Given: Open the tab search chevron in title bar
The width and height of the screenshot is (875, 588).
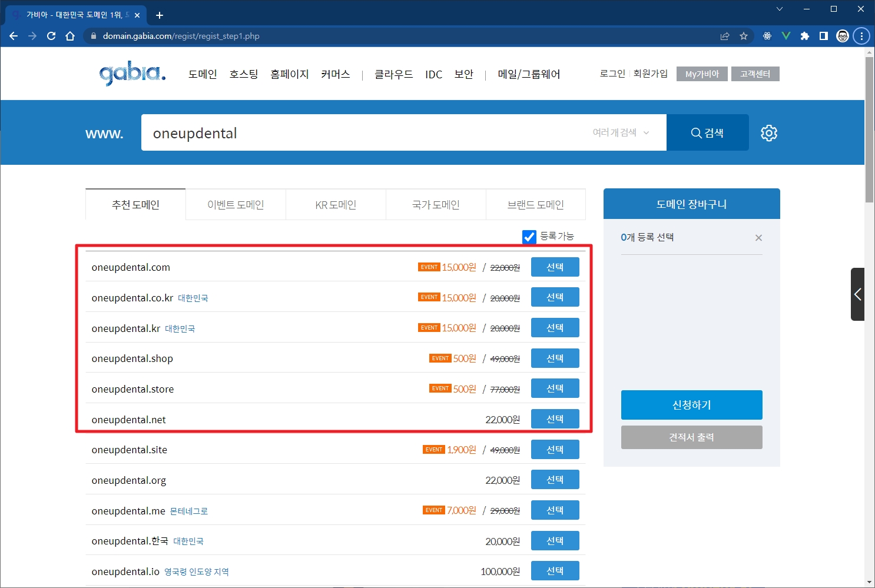Looking at the screenshot, I should pyautogui.click(x=779, y=9).
